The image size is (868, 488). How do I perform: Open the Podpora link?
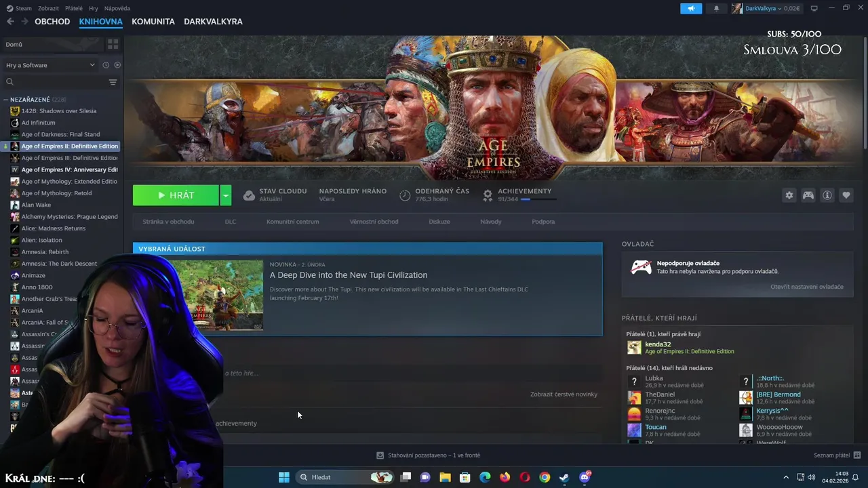click(543, 222)
